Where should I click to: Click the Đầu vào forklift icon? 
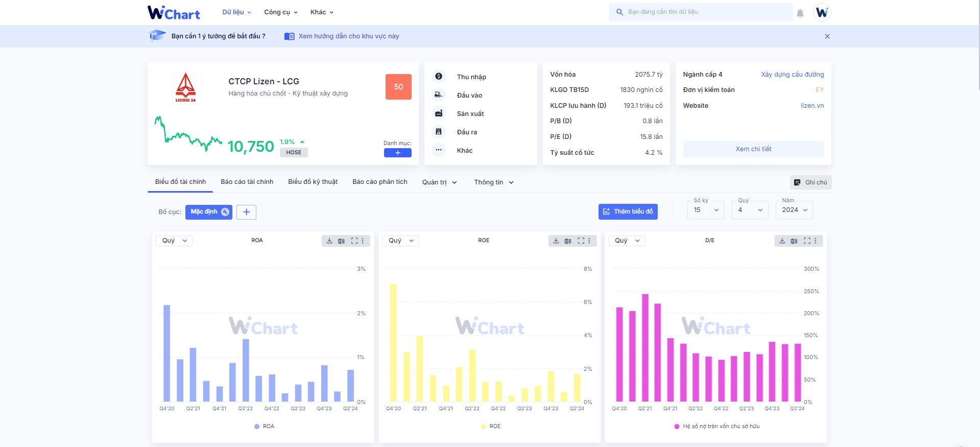pyautogui.click(x=439, y=95)
